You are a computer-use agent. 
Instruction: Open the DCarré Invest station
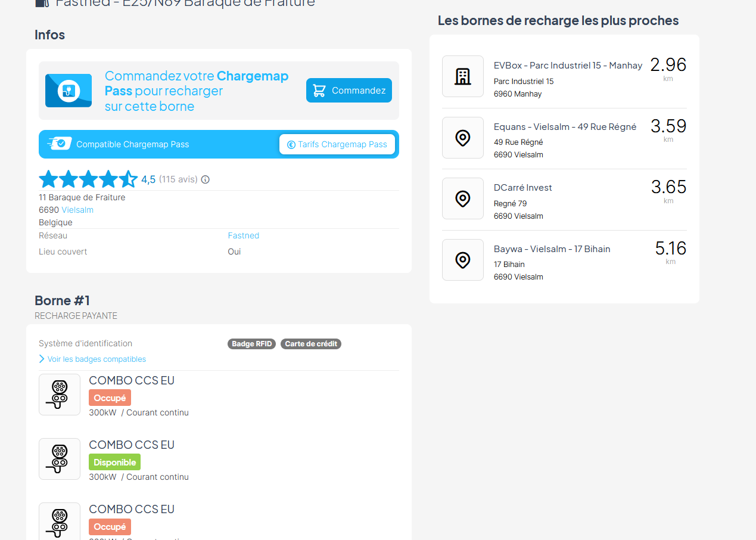coord(523,188)
